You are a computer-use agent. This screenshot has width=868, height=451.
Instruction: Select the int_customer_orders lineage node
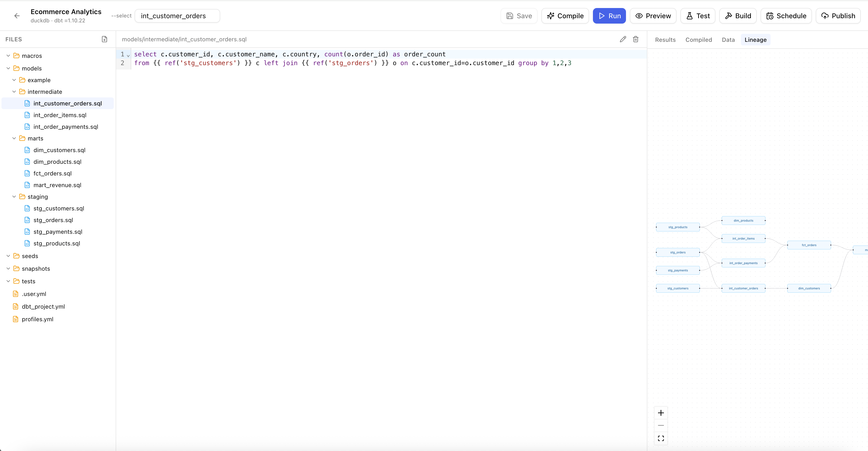pos(743,288)
